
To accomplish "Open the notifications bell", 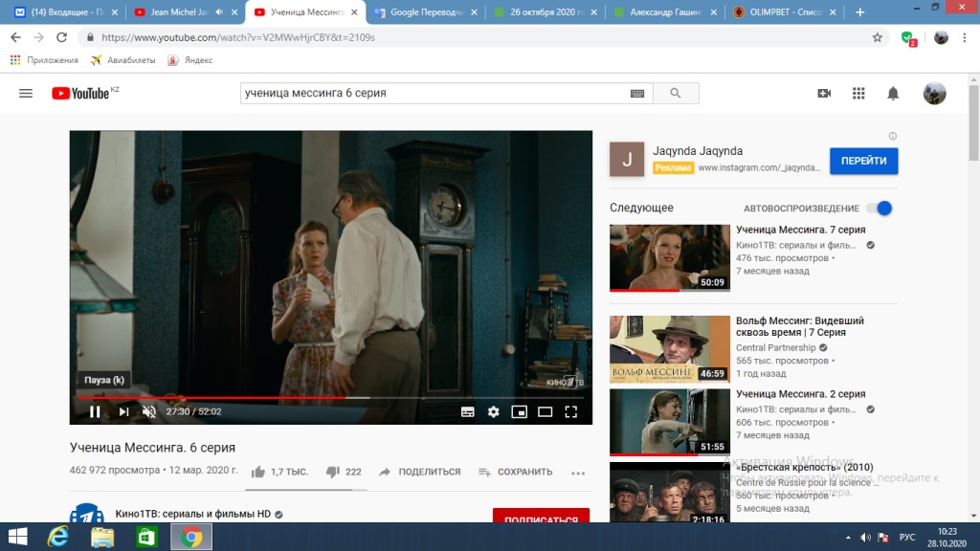I will [893, 93].
